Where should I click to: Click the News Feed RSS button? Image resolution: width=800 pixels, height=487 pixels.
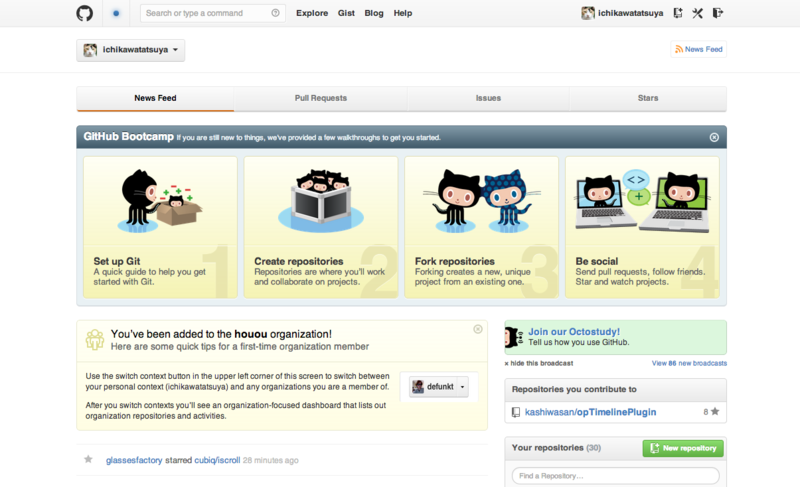click(x=698, y=49)
